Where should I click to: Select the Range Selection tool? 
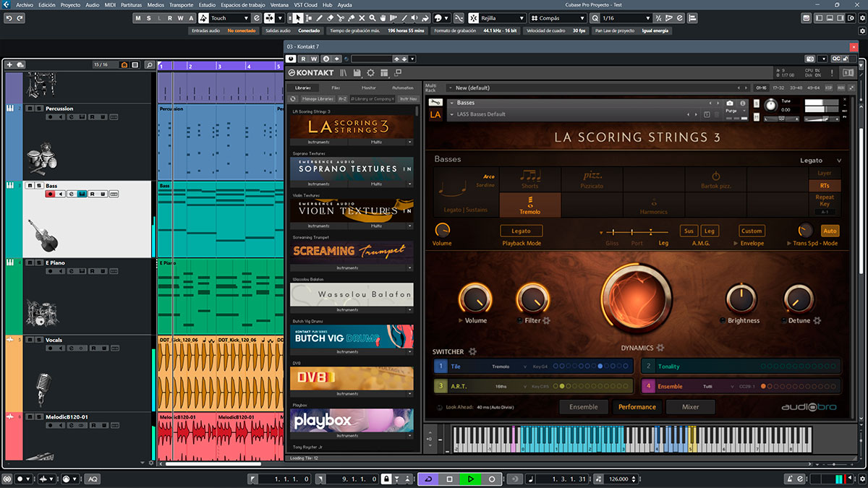[x=310, y=18]
